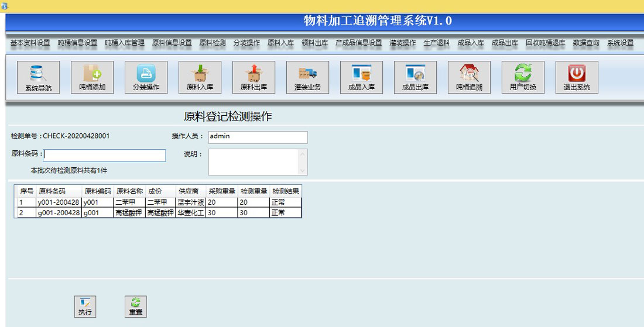Click the 原料出库 box icon
Screen dimensions: 644x327
point(254,77)
